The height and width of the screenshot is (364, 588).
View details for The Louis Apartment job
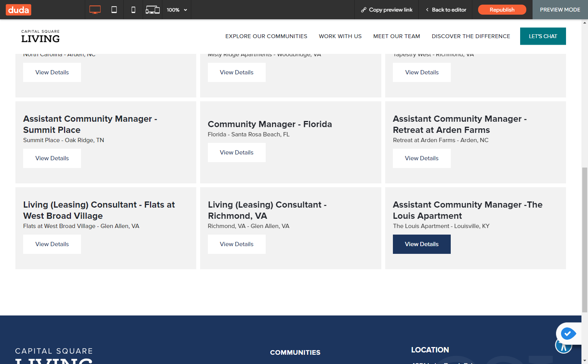point(422,244)
